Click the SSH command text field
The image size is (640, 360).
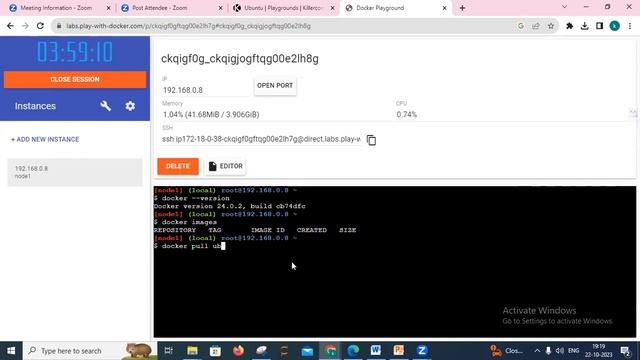coord(261,139)
